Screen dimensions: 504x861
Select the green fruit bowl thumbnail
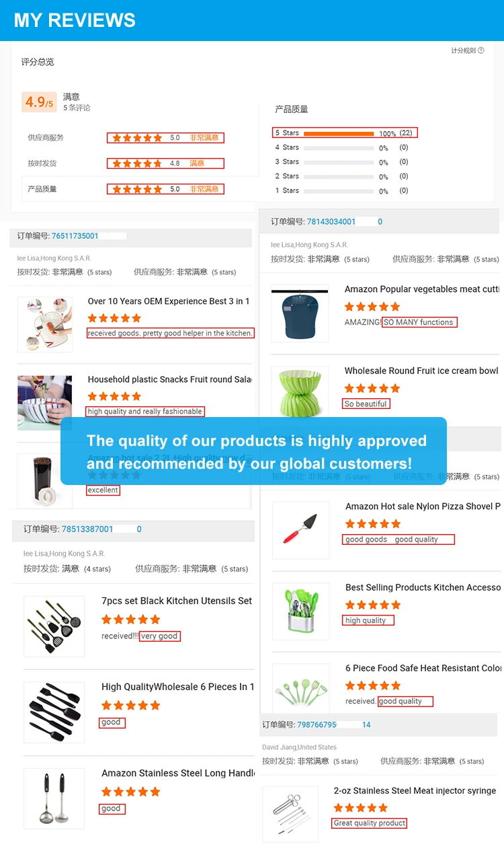[x=300, y=392]
